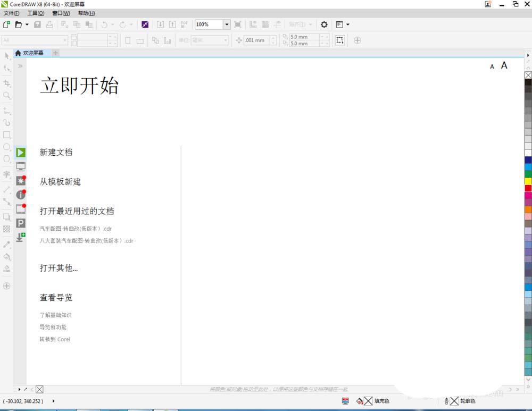532x411 pixels.
Task: Click the 轮廓色 outline pen indicator
Action: click(x=460, y=401)
